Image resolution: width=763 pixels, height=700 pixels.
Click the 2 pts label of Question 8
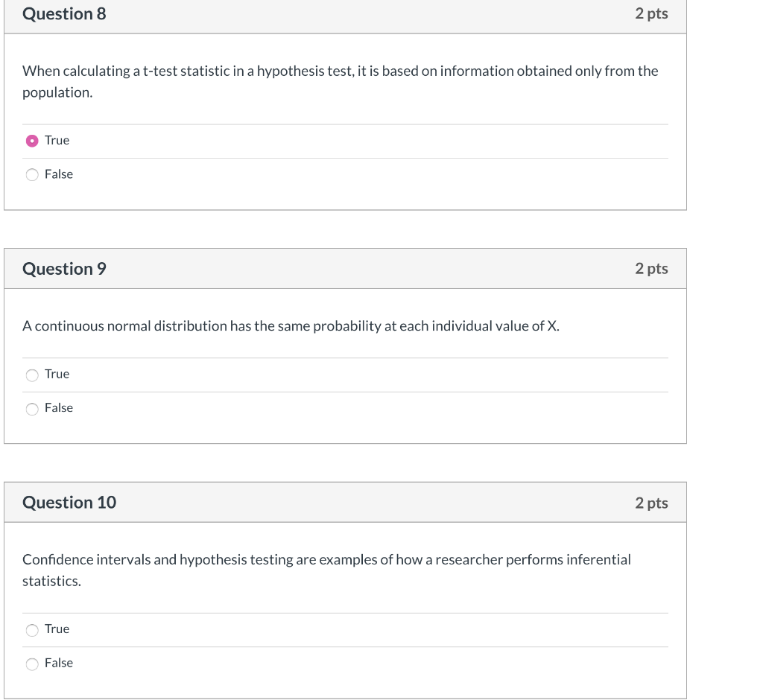(x=651, y=13)
